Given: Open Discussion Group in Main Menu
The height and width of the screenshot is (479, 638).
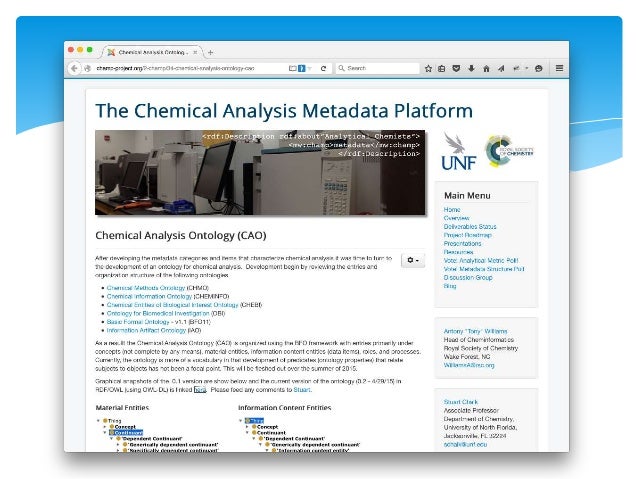Looking at the screenshot, I should pos(468,278).
